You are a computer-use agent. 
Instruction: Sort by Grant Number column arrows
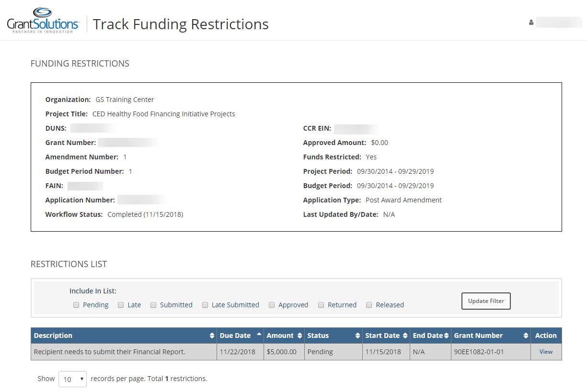tap(526, 336)
